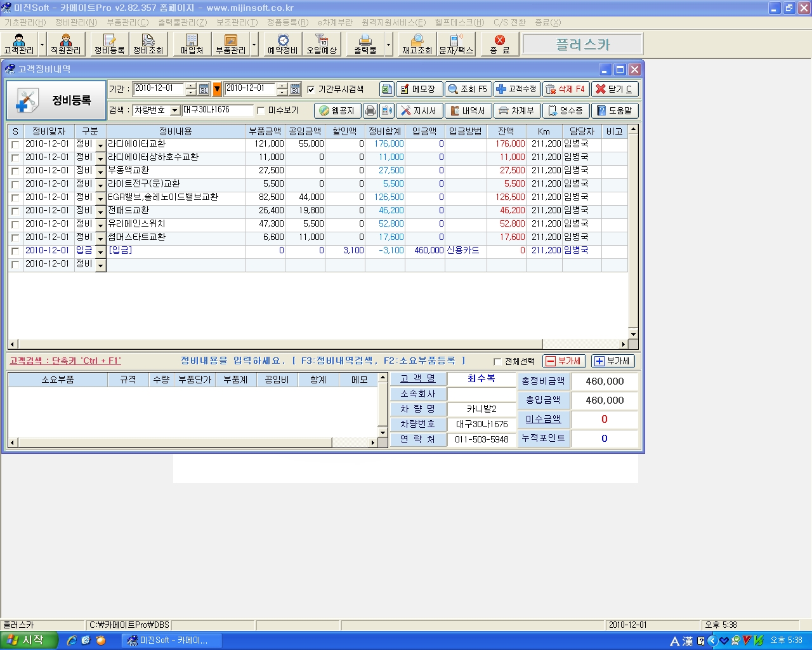Open 출력물관리(Z) menu
812x650 pixels.
pos(183,22)
